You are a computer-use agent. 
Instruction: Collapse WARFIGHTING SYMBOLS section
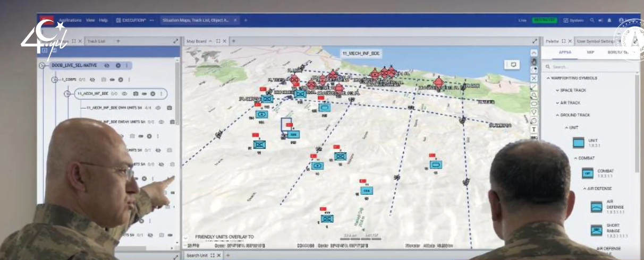pos(548,78)
